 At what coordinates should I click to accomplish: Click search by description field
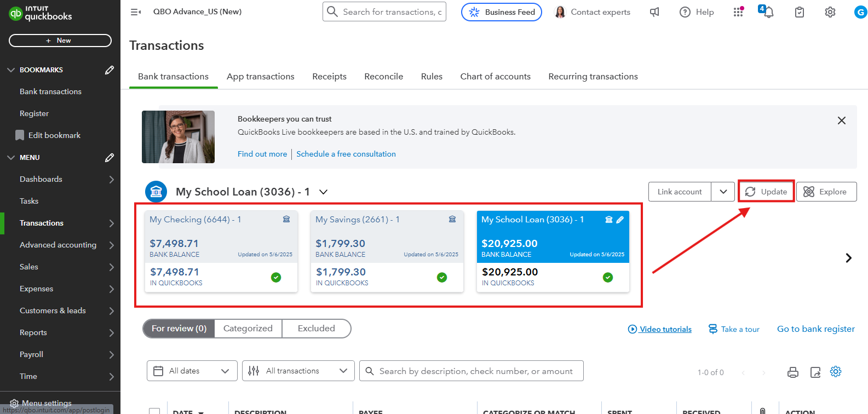pyautogui.click(x=472, y=371)
